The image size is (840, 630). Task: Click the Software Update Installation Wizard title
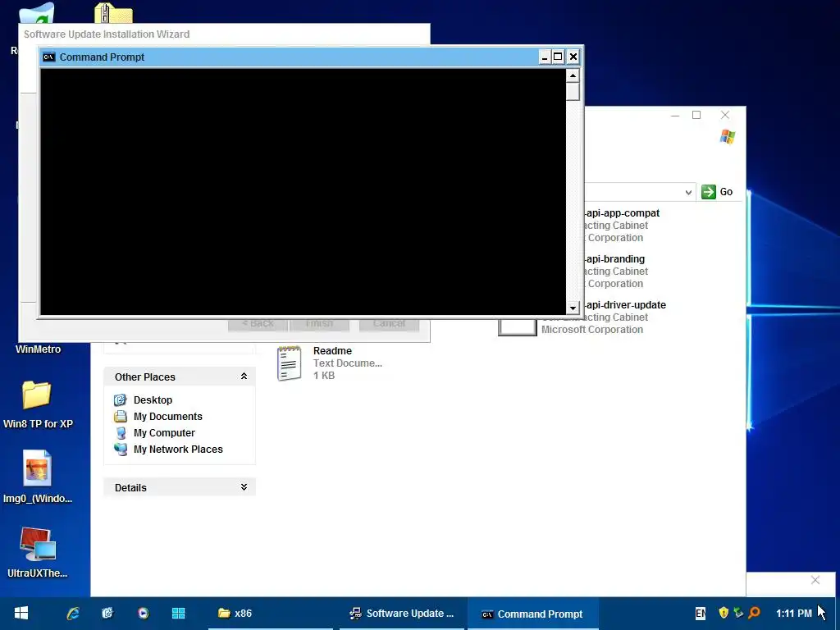point(107,34)
